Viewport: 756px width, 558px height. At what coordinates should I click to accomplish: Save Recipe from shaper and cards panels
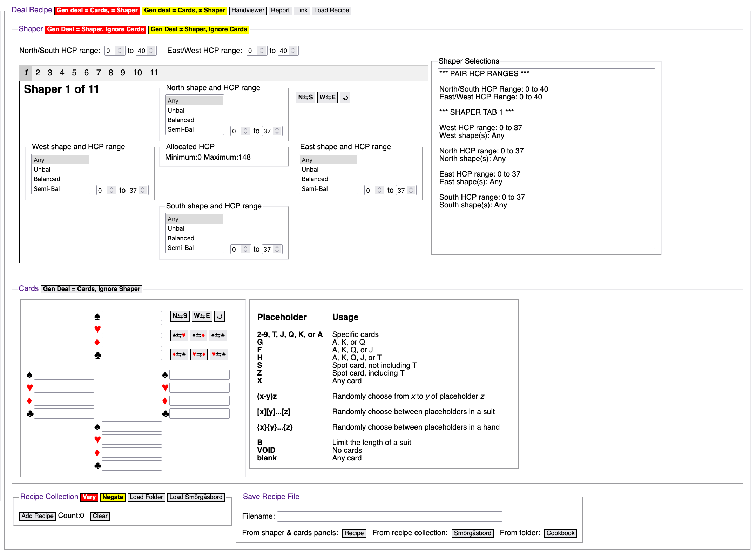pos(354,533)
